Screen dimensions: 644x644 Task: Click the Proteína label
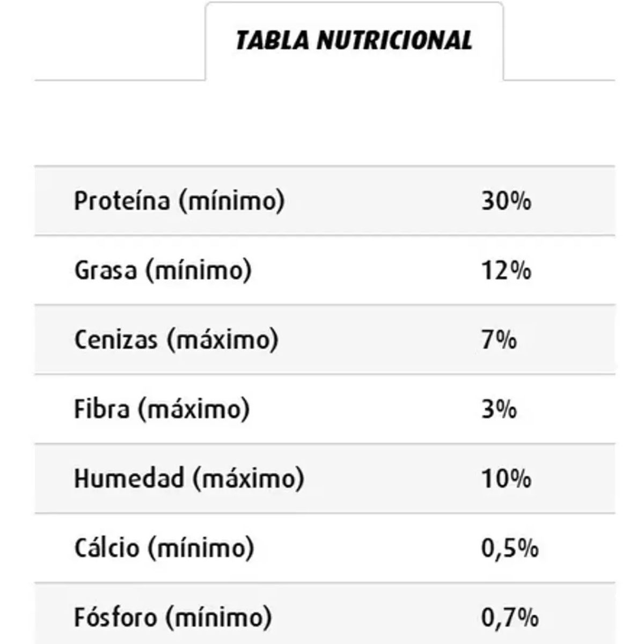[122, 201]
